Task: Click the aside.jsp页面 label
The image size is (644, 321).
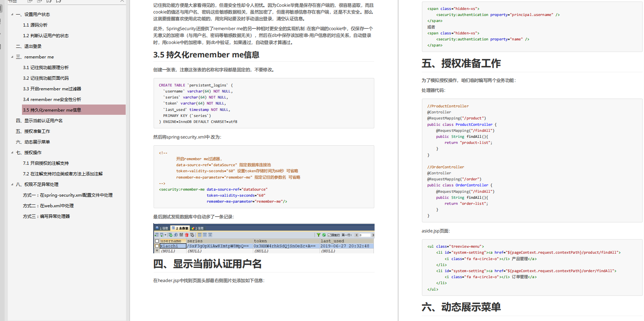Action: click(435, 231)
